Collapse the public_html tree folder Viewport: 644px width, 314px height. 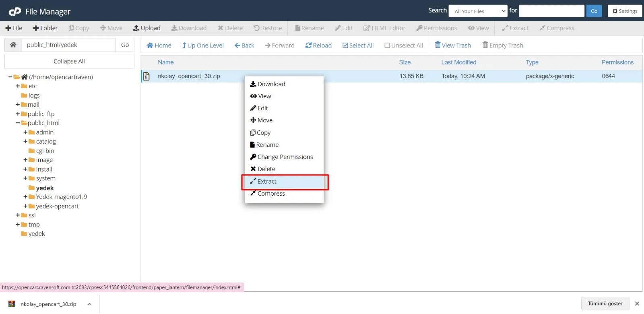[x=18, y=123]
